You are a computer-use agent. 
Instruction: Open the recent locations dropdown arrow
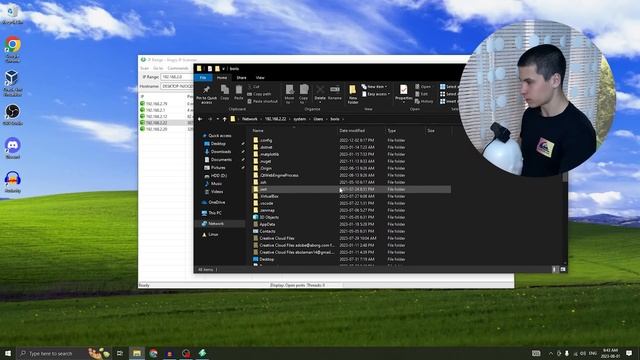[x=218, y=119]
